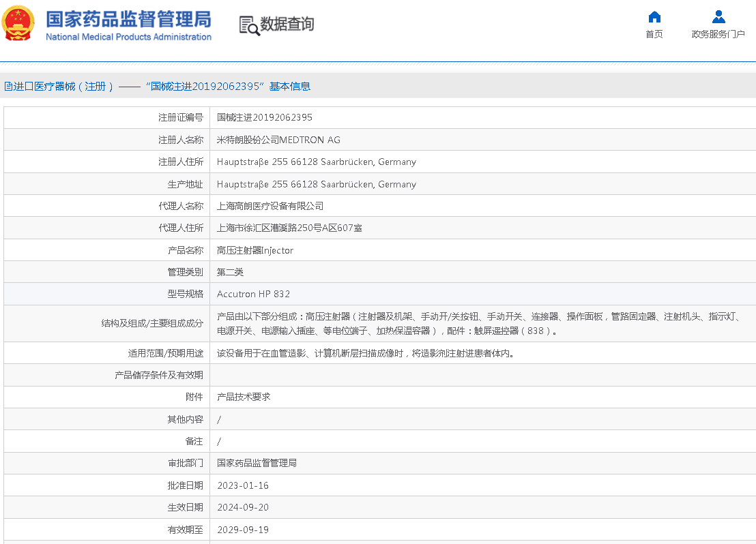Open the 产品技术要求 attachment
Image resolution: width=756 pixels, height=544 pixels.
pos(244,397)
